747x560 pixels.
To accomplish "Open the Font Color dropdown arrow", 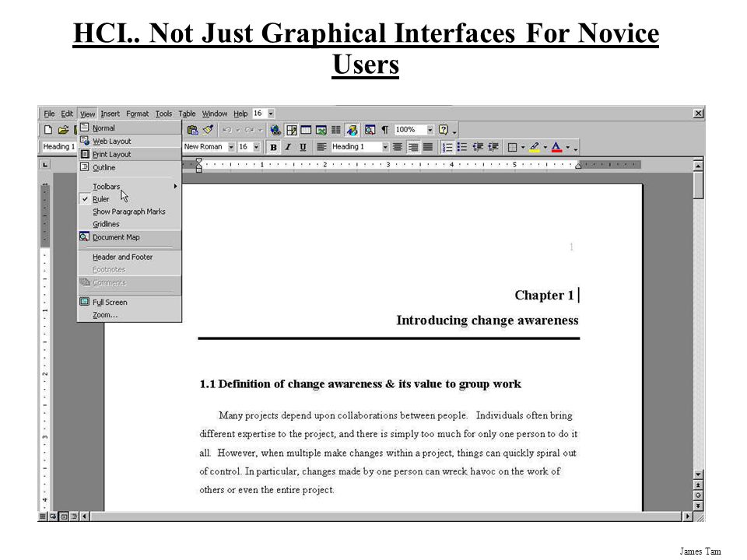I will 568,148.
